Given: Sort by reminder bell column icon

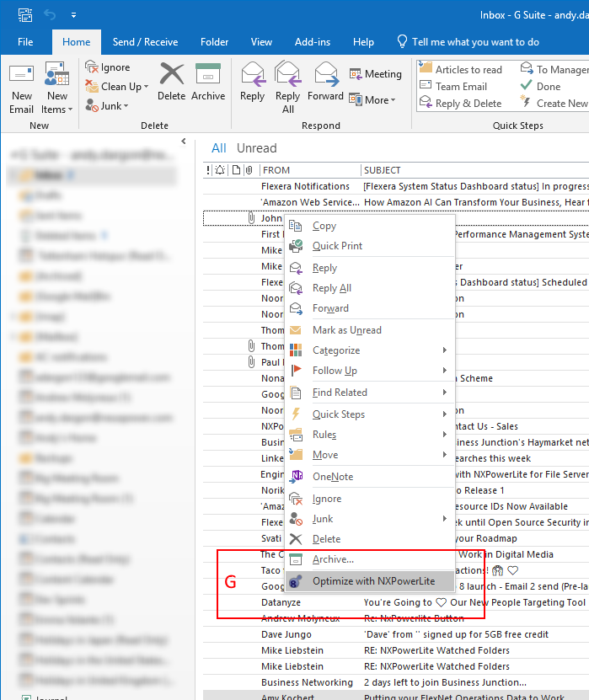Looking at the screenshot, I should [x=220, y=170].
